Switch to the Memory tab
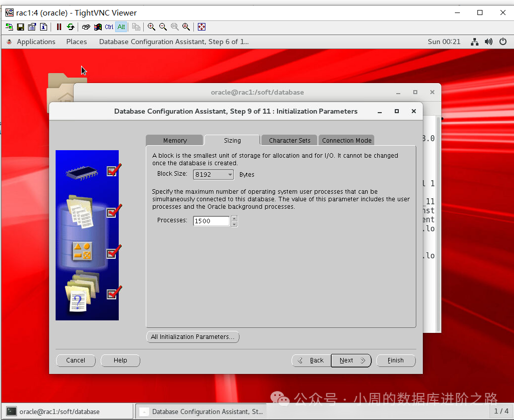The height and width of the screenshot is (420, 514). click(x=175, y=140)
